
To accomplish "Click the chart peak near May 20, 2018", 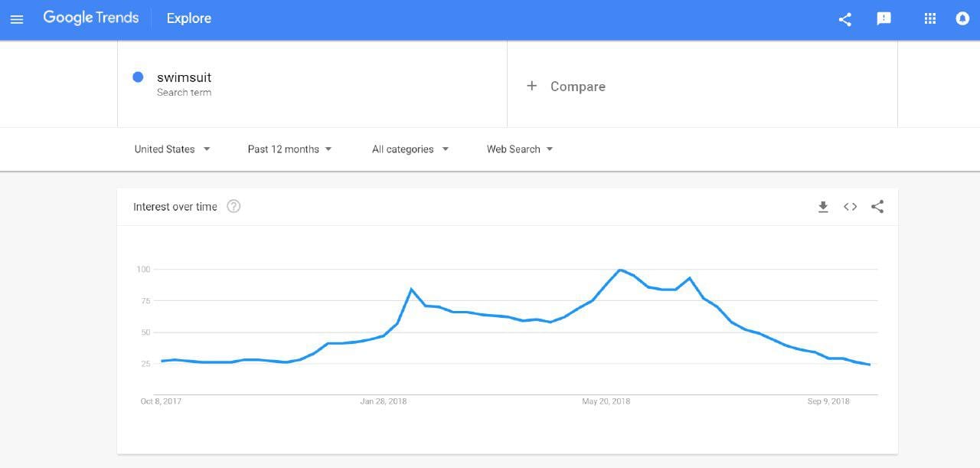I will click(620, 270).
